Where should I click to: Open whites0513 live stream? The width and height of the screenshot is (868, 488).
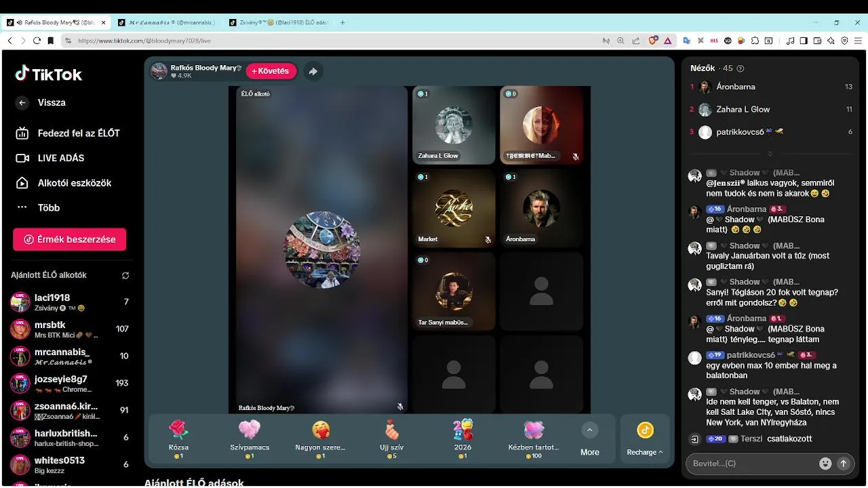point(69,465)
